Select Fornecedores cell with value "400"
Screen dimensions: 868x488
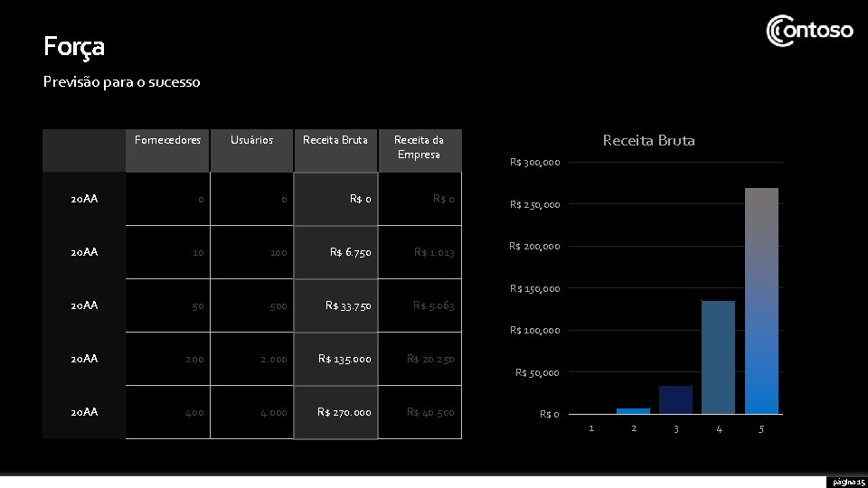point(168,412)
